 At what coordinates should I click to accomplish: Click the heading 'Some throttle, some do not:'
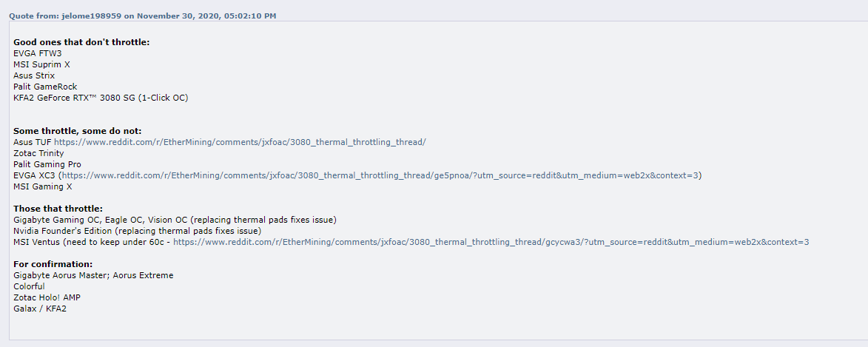tap(78, 131)
